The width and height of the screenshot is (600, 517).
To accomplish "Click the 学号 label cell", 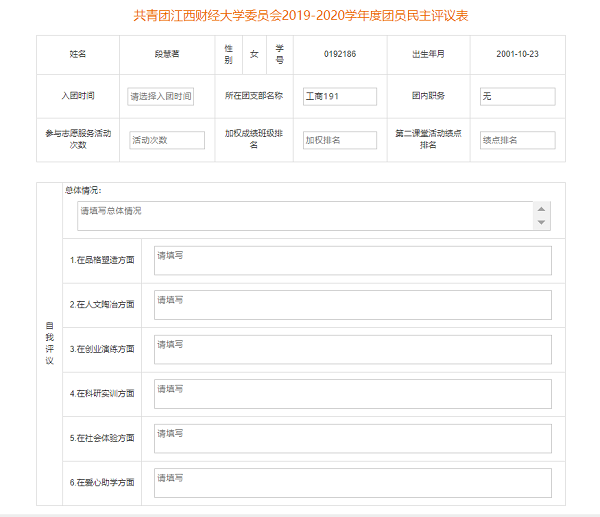I will point(280,54).
